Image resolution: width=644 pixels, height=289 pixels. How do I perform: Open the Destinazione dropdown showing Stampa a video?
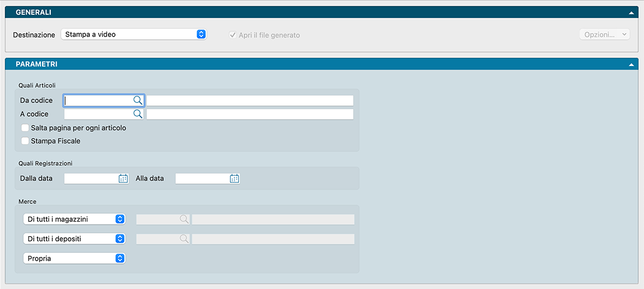tap(134, 34)
